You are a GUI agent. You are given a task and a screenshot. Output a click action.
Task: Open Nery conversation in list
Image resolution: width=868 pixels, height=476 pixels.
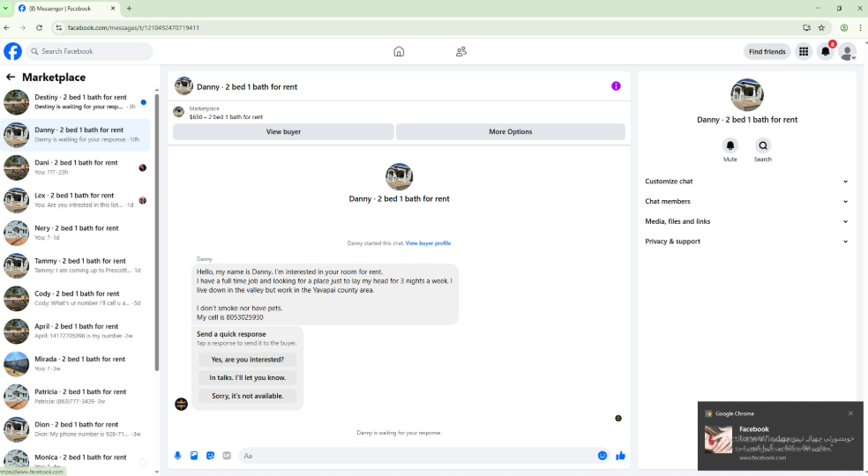[x=75, y=233]
